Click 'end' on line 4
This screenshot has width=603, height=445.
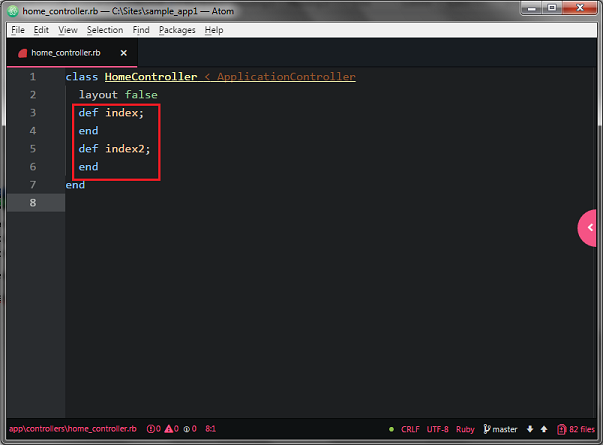[88, 131]
